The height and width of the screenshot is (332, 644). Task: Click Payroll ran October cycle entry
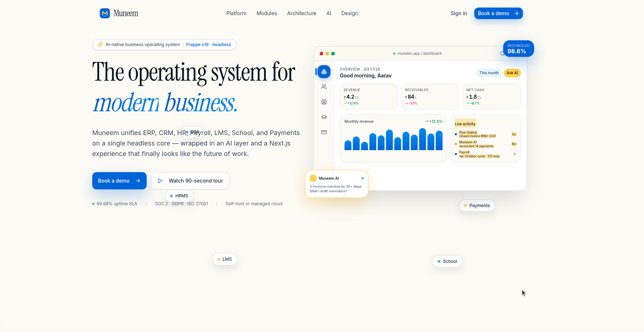tap(485, 154)
